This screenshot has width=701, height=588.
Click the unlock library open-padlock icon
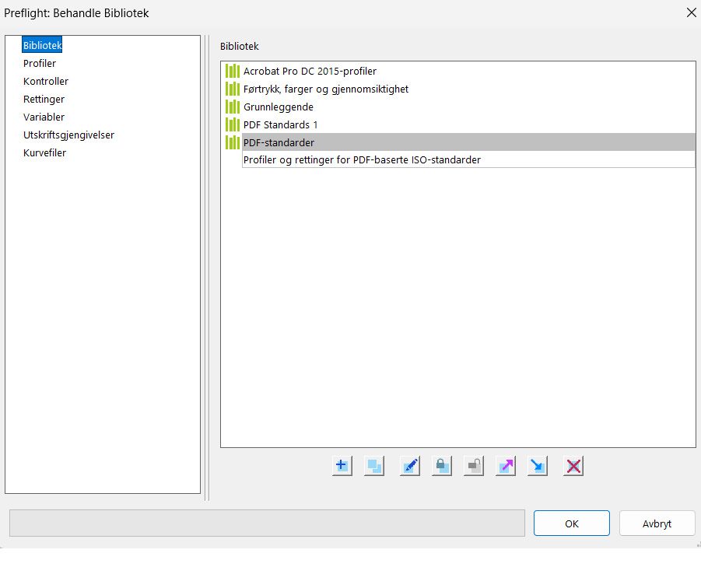point(474,466)
